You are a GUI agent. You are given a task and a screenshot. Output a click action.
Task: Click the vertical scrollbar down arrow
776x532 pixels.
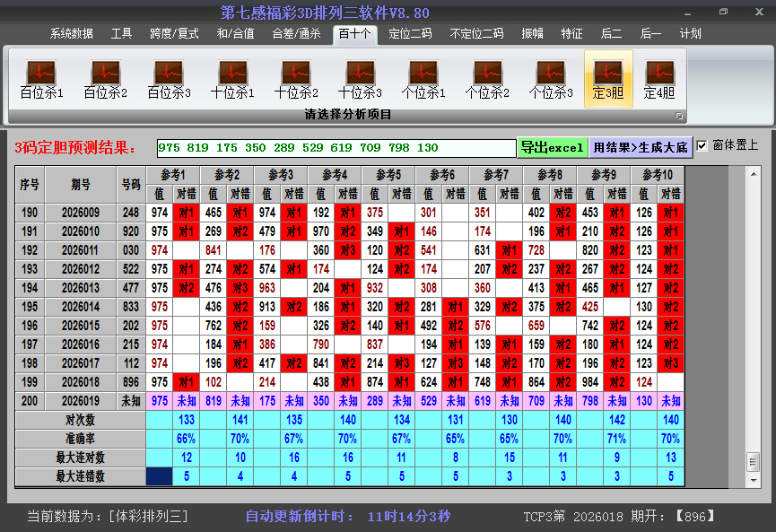[x=753, y=479]
